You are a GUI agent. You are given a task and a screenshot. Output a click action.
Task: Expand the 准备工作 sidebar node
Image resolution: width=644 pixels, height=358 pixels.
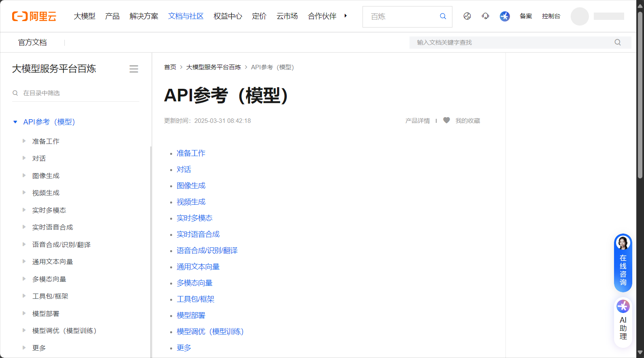pos(24,141)
